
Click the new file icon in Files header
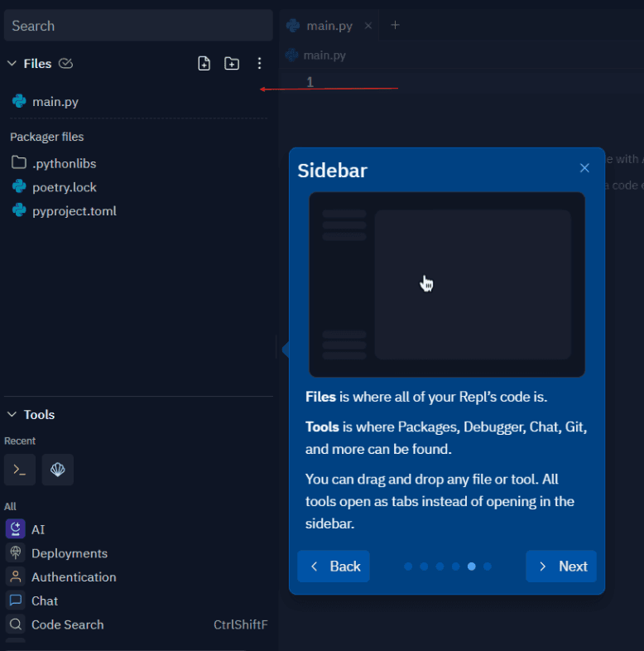[204, 64]
